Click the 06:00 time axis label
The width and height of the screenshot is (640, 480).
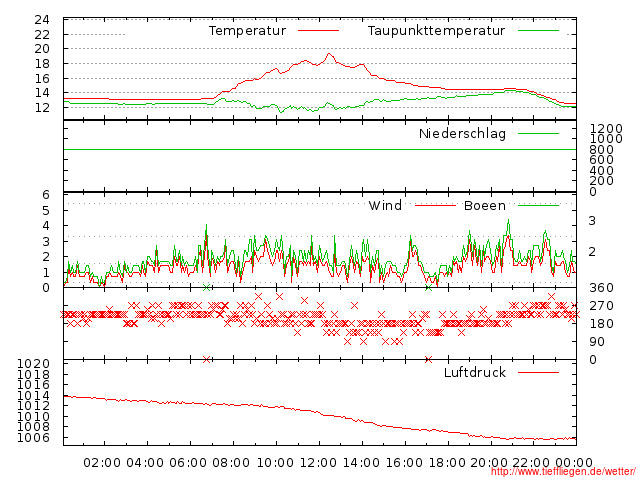pyautogui.click(x=188, y=462)
